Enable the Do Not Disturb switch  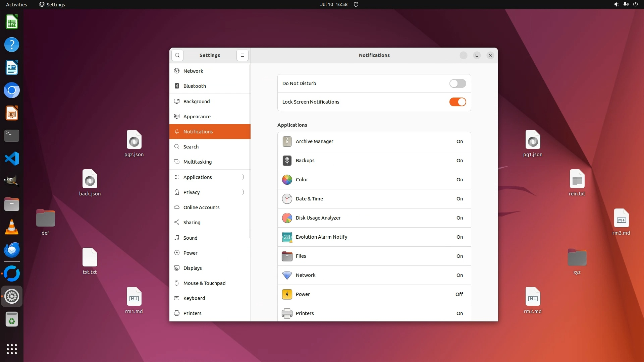[458, 83]
